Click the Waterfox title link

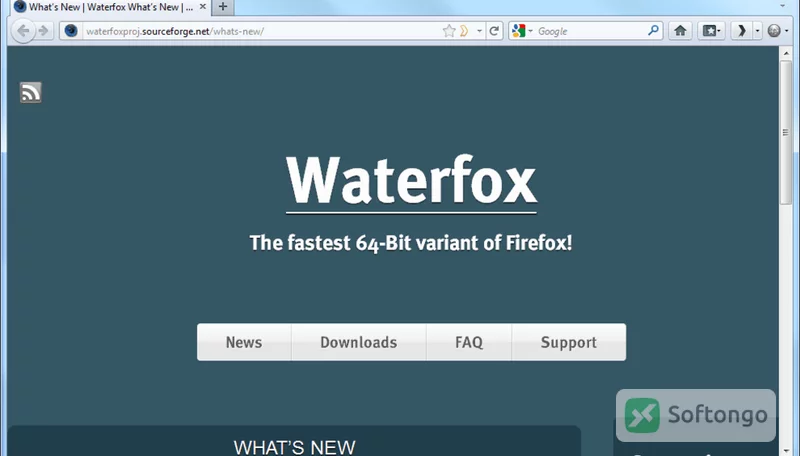click(x=411, y=181)
